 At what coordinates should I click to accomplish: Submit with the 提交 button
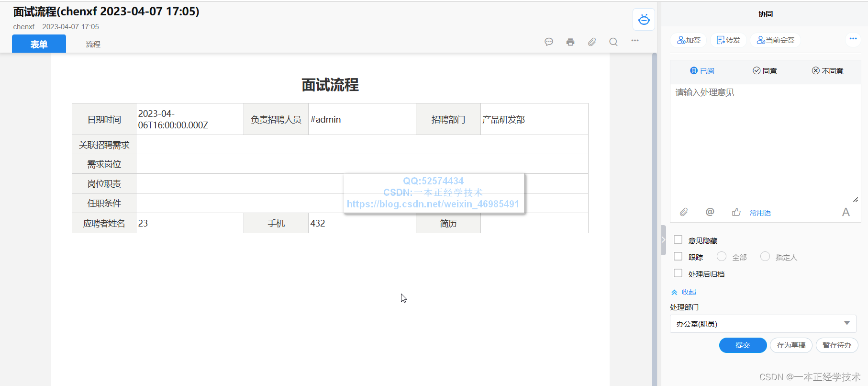[x=743, y=345]
